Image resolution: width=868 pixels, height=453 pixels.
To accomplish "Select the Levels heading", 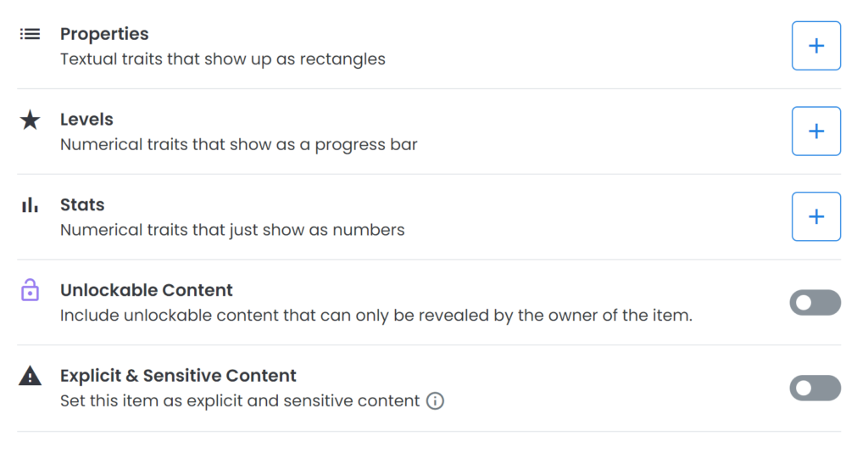I will click(x=87, y=120).
